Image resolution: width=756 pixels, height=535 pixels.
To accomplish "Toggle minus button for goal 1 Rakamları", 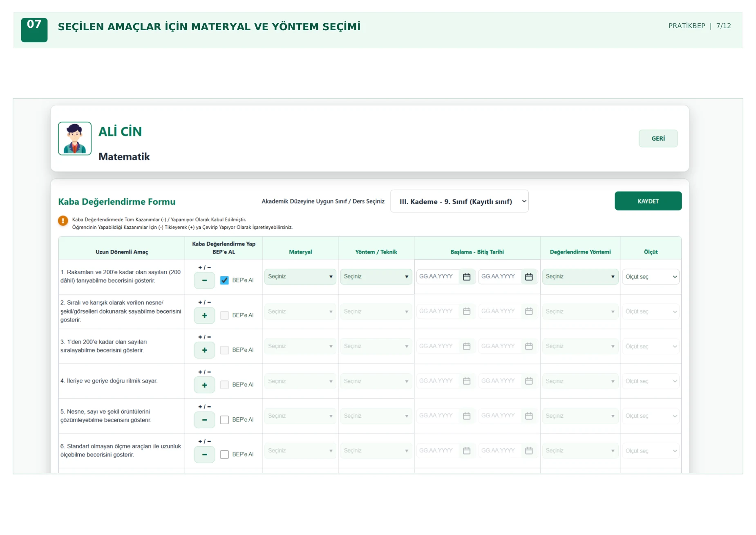I will (204, 280).
